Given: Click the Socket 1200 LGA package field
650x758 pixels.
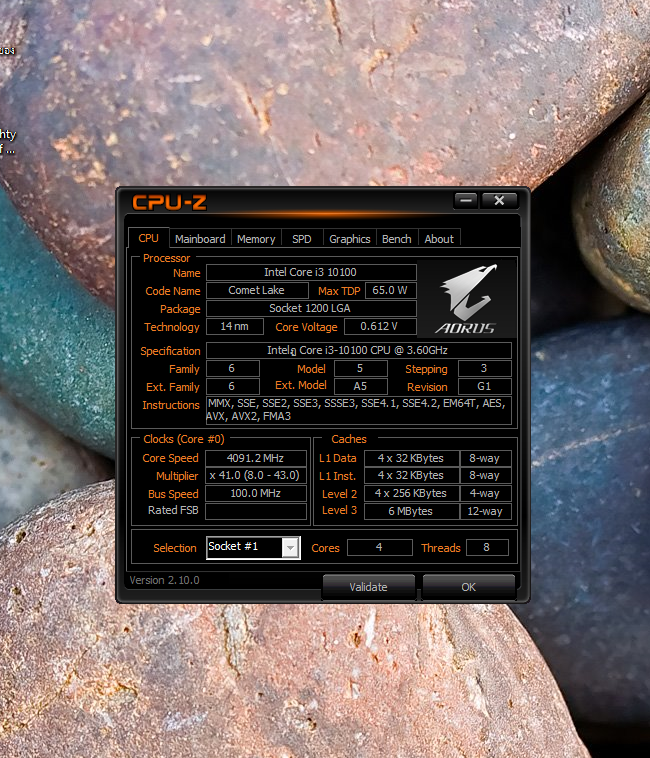Looking at the screenshot, I should [311, 308].
